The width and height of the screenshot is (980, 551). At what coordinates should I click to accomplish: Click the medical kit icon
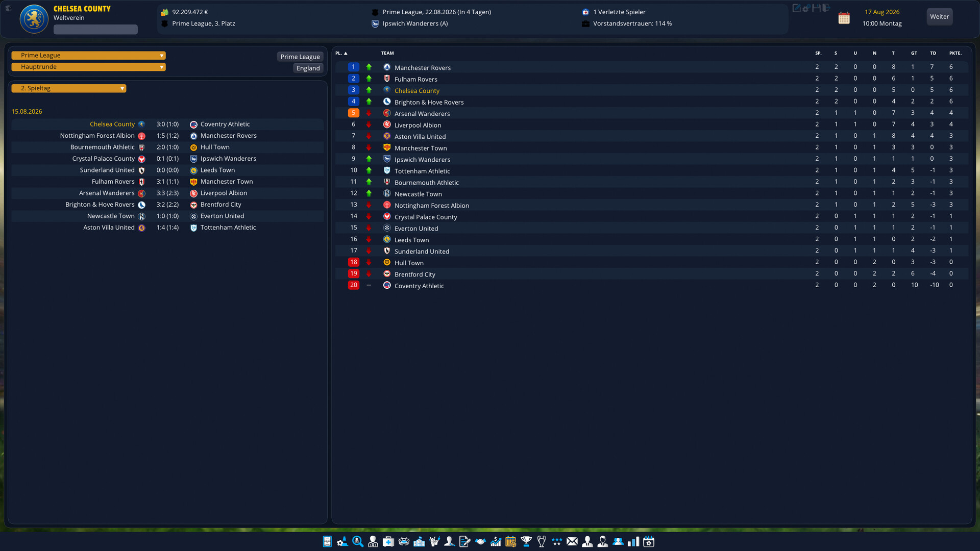pos(388,541)
